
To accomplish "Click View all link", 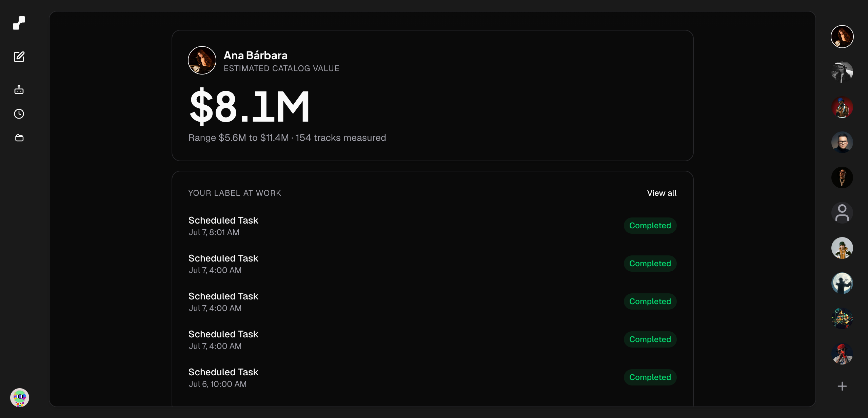I will tap(662, 193).
